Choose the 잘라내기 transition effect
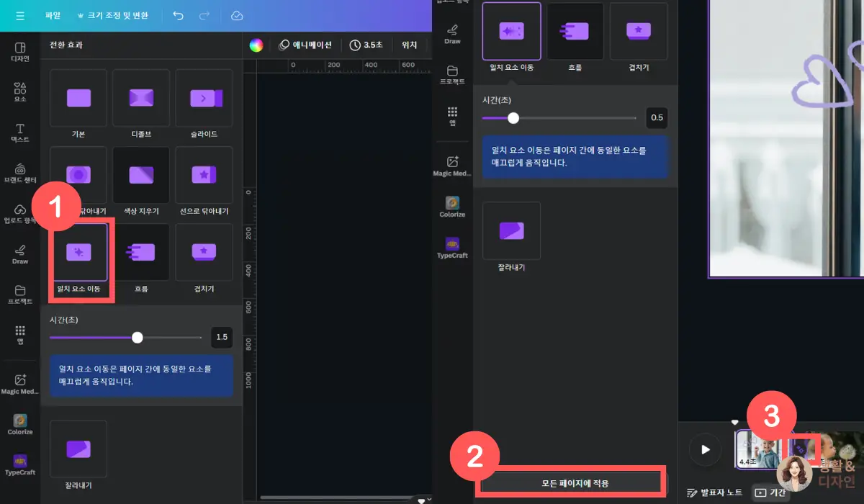This screenshot has height=504, width=864. [x=78, y=449]
